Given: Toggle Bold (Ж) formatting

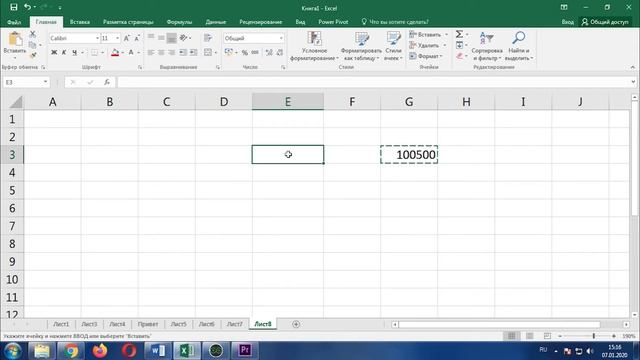Looking at the screenshot, I should pyautogui.click(x=54, y=53).
